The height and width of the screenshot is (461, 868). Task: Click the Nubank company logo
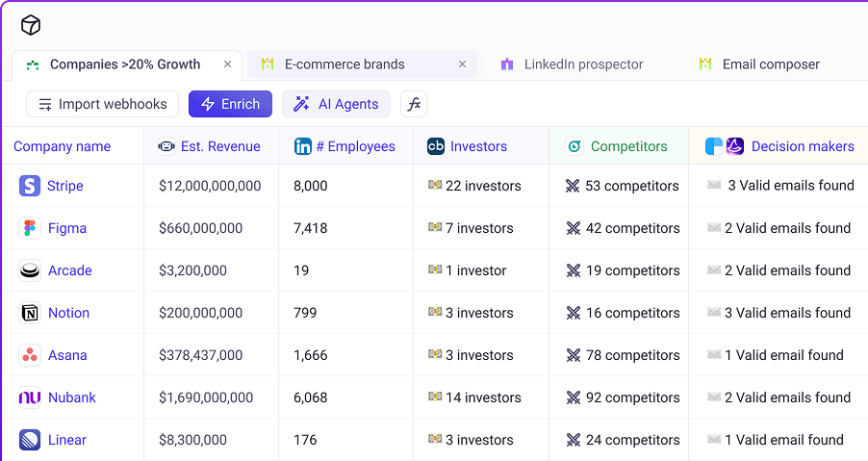click(x=30, y=397)
